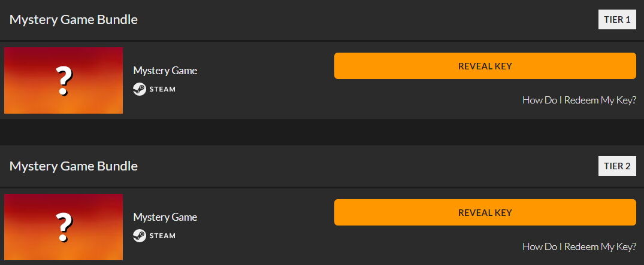Image resolution: width=644 pixels, height=265 pixels.
Task: Click the TIER 1 badge
Action: (x=617, y=19)
